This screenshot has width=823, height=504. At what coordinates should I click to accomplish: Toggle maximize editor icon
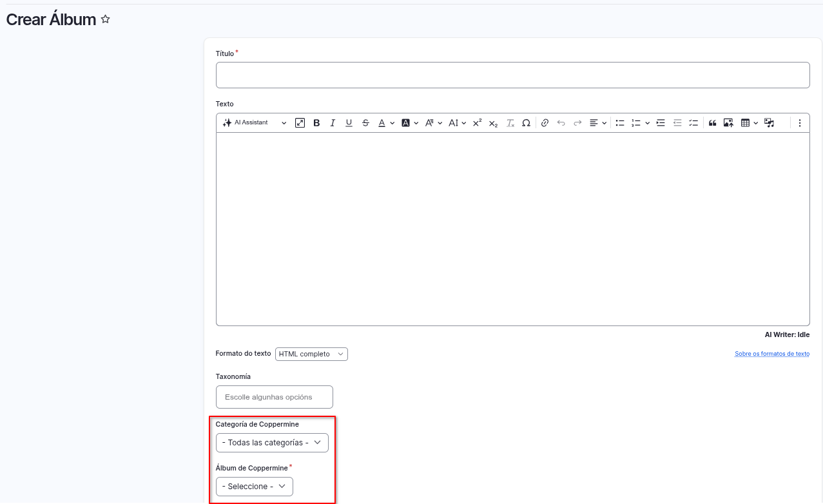coord(300,123)
